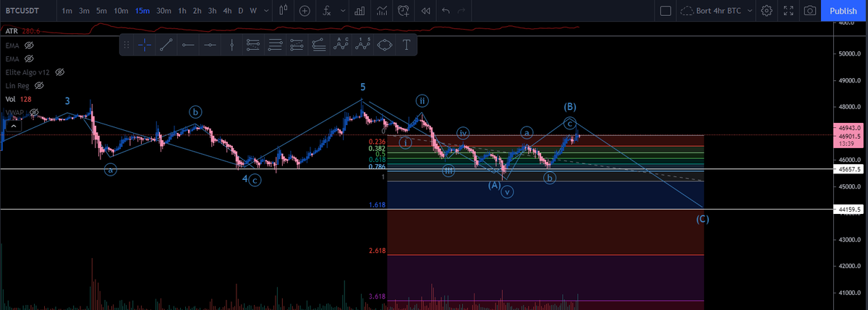Open chart settings gear icon
Viewport: 868px width, 310px height.
(767, 11)
